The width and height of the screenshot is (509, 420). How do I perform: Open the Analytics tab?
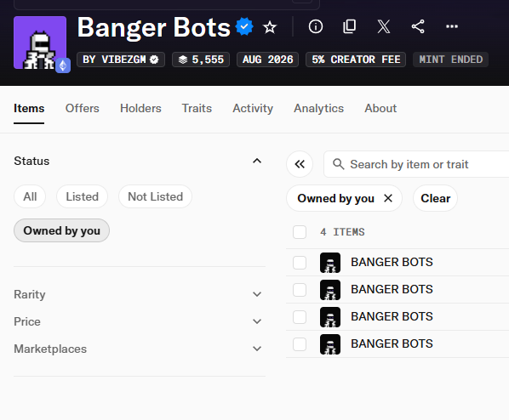(319, 108)
